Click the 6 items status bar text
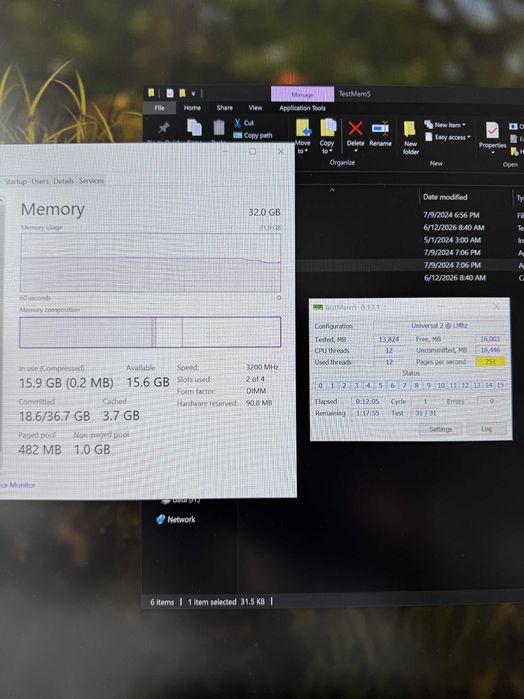This screenshot has height=699, width=524. pos(162,602)
